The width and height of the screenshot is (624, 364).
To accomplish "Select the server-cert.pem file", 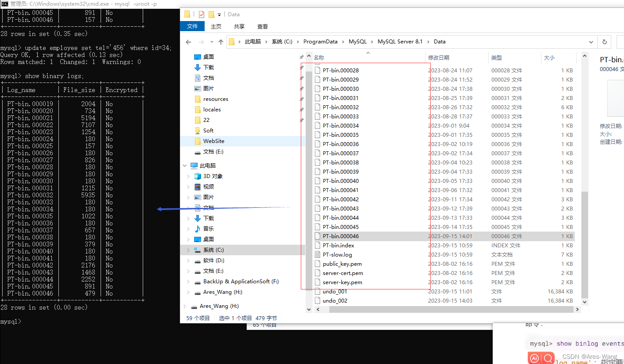I will coord(343,273).
